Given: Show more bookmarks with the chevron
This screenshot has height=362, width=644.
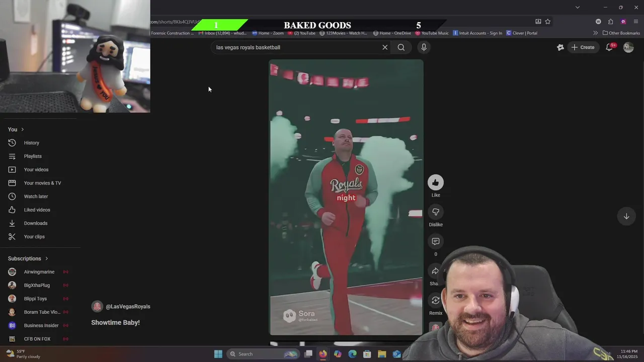Looking at the screenshot, I should tap(595, 33).
